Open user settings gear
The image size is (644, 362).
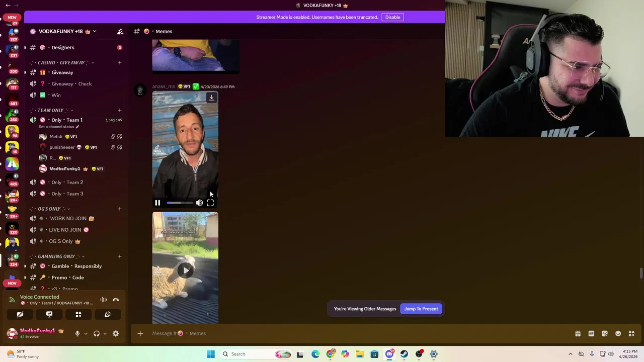116,333
